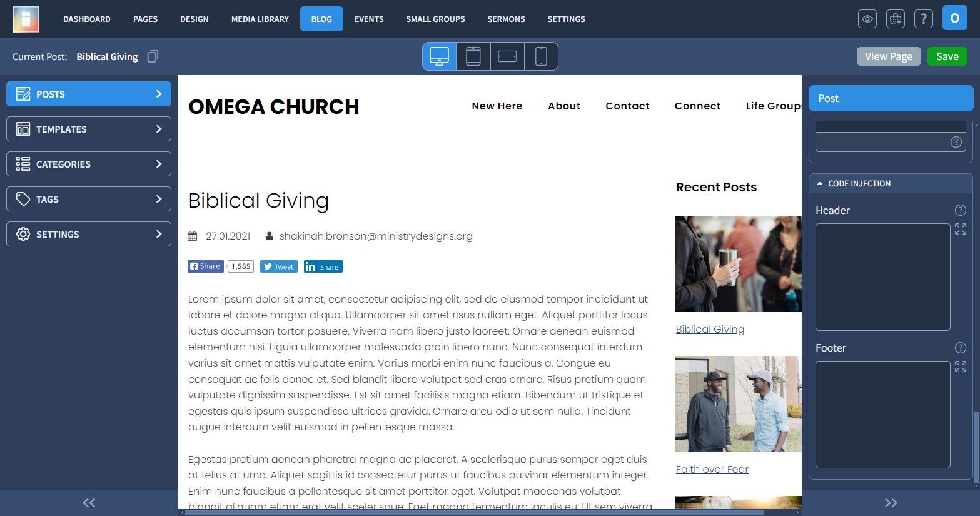Expand the Categories sidebar panel

click(89, 164)
